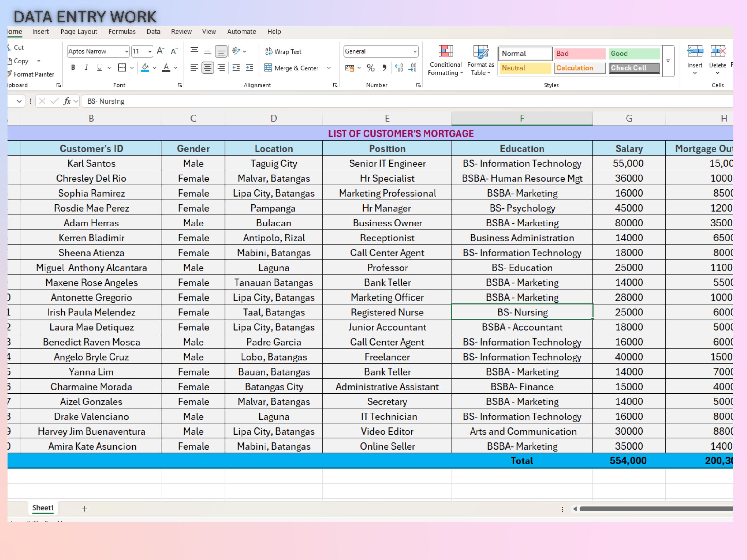Expand the cell styles gallery arrow
Viewport: 747px width, 560px height.
668,61
